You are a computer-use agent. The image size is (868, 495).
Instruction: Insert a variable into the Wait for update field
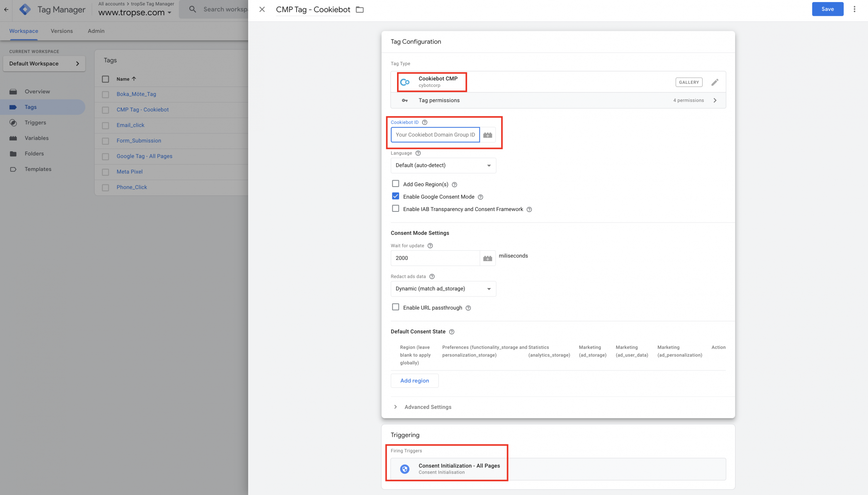(488, 259)
